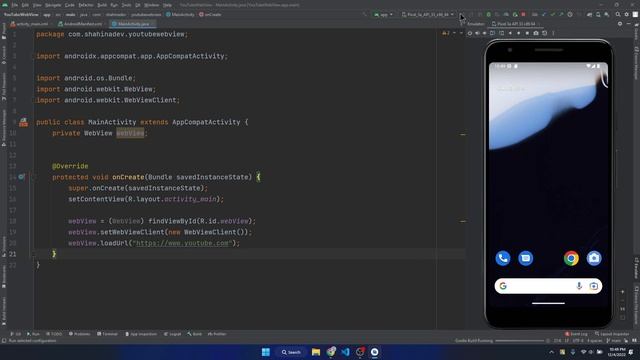Screen dimensions: 640x360
Task: Show hidden system tray icons chevron
Action: (551, 352)
